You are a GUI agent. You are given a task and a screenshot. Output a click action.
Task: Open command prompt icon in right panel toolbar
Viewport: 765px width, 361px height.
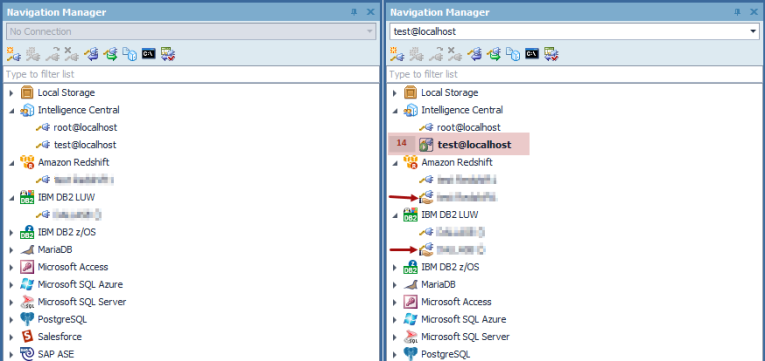pos(532,54)
